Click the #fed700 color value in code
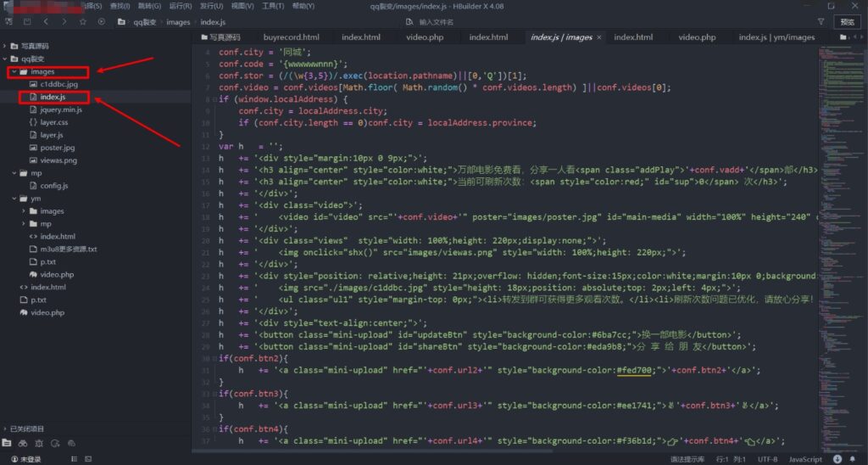868x465 pixels. pyautogui.click(x=634, y=370)
